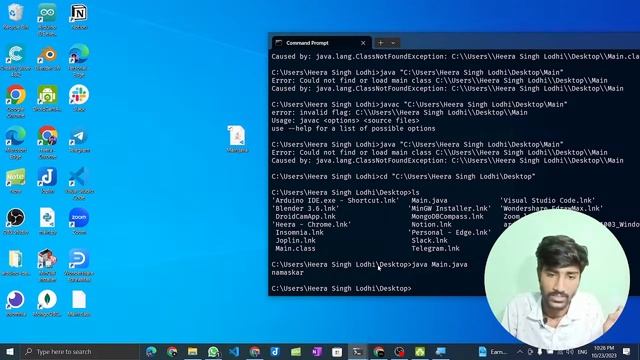
Task: Select the Main.class file desktop icon
Action: [79, 303]
